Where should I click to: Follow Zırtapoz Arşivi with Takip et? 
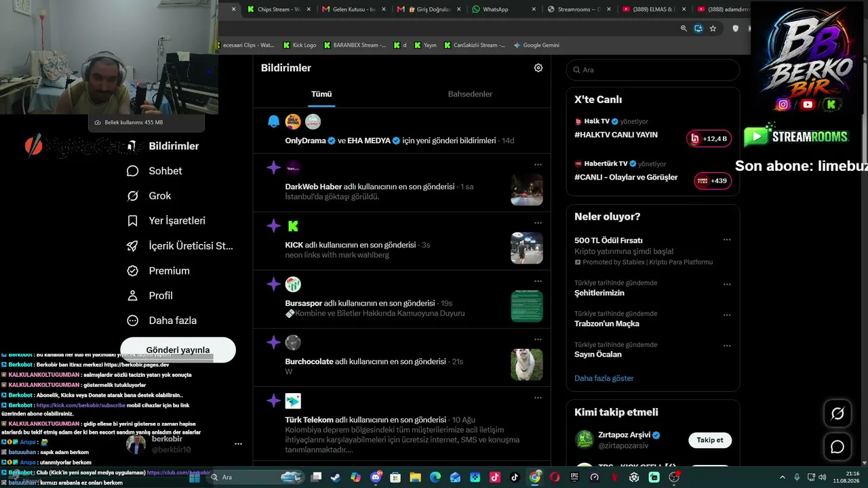(710, 440)
